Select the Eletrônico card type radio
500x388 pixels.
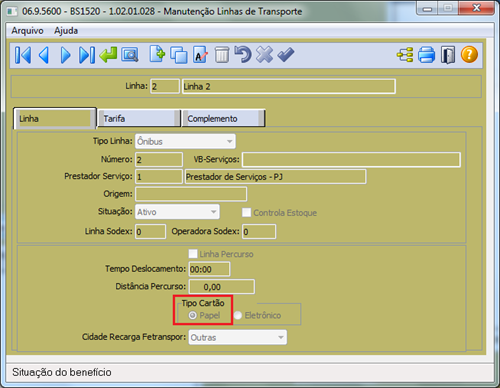pyautogui.click(x=238, y=315)
